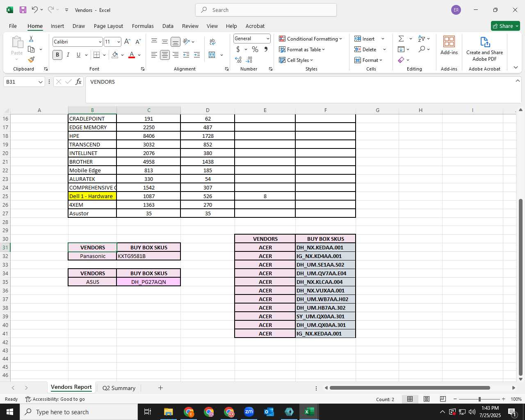Toggle Underline formatting

(x=78, y=55)
